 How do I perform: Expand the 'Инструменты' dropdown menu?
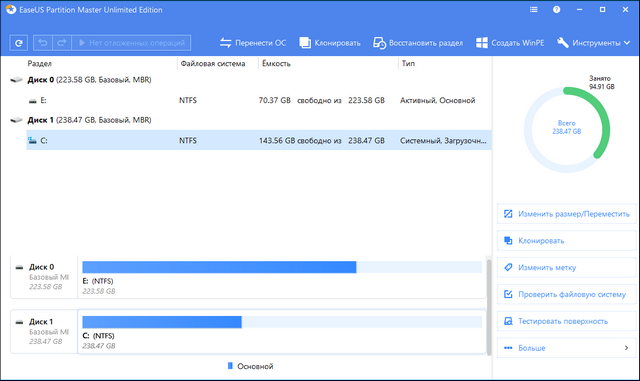[593, 43]
